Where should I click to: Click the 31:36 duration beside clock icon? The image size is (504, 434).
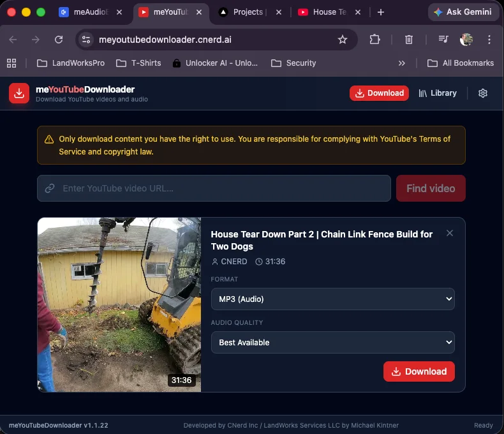tap(275, 262)
